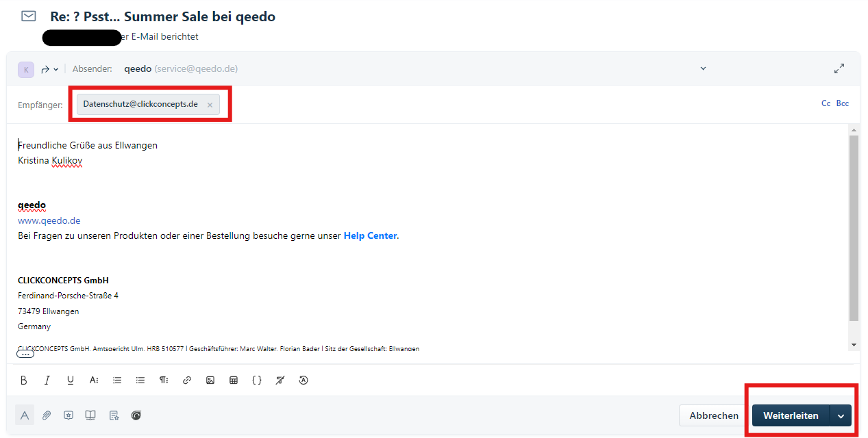Viewport: 868px width, 438px height.
Task: Click the circled A toolbar icon
Action: 303,381
